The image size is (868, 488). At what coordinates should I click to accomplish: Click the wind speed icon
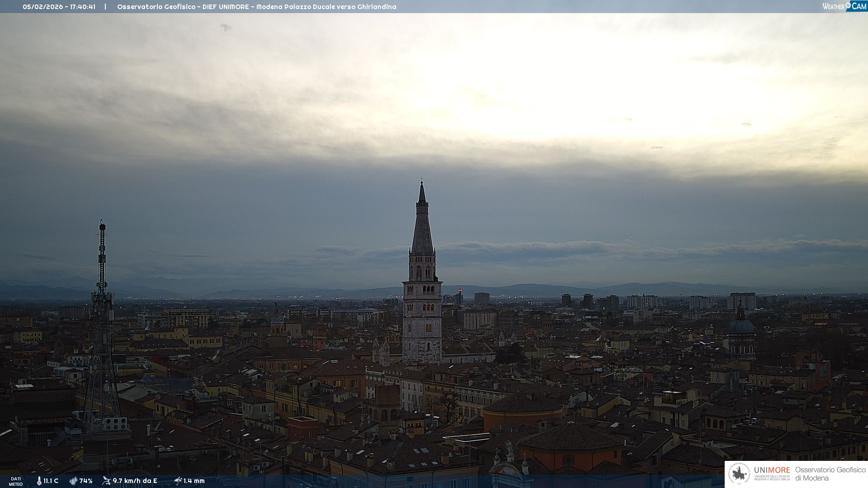107,481
